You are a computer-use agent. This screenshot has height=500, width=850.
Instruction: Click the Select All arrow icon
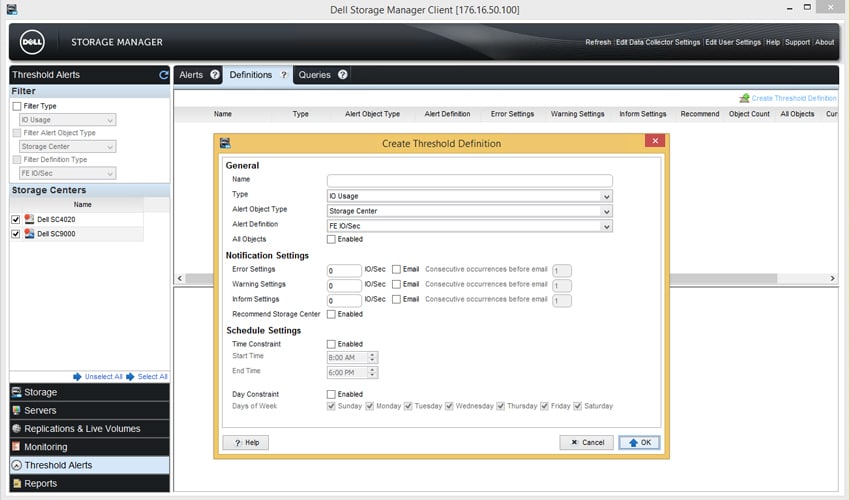(x=130, y=376)
